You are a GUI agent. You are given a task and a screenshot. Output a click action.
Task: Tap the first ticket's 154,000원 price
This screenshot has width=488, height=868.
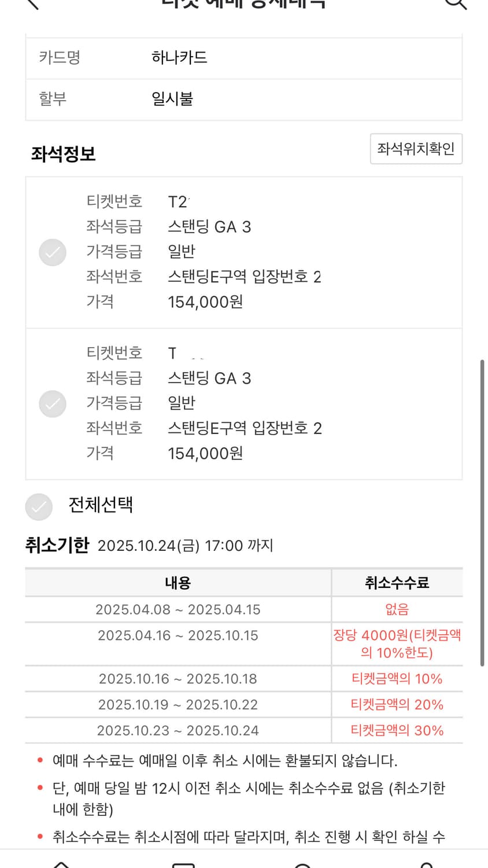coord(205,302)
